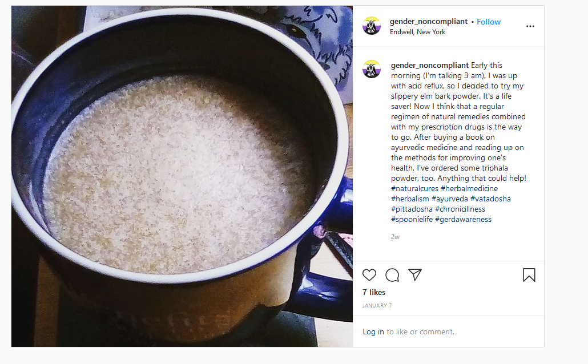Share post via paper plane icon
This screenshot has width=588, height=364.
(415, 275)
